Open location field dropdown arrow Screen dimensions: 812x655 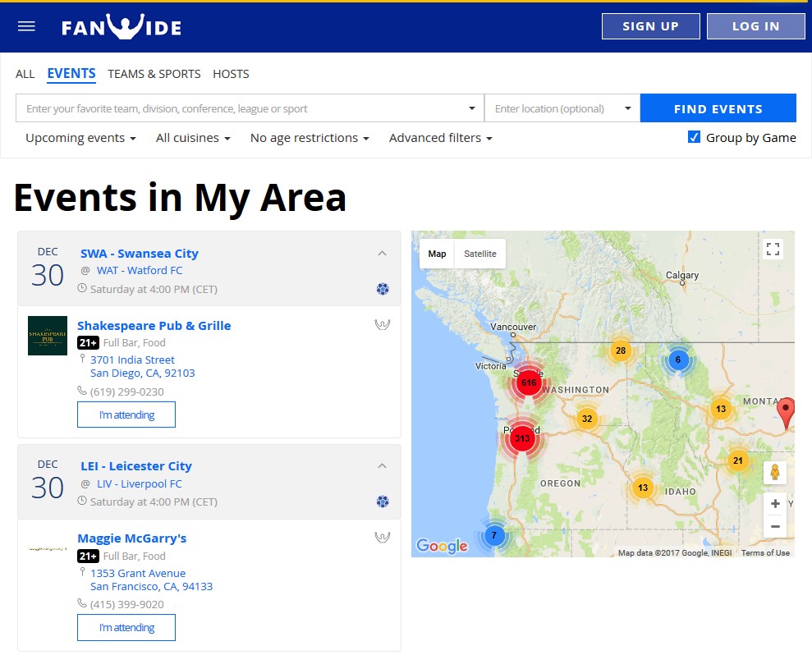(x=627, y=108)
